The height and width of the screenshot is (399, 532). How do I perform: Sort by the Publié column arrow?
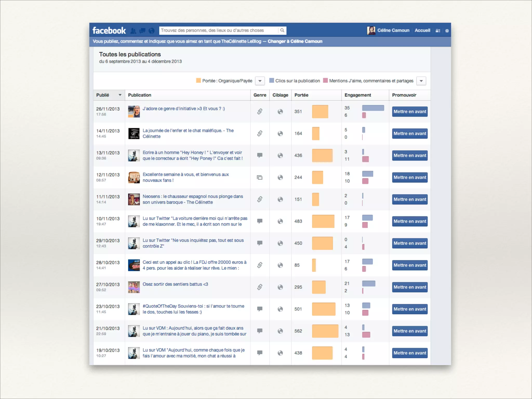pyautogui.click(x=120, y=95)
